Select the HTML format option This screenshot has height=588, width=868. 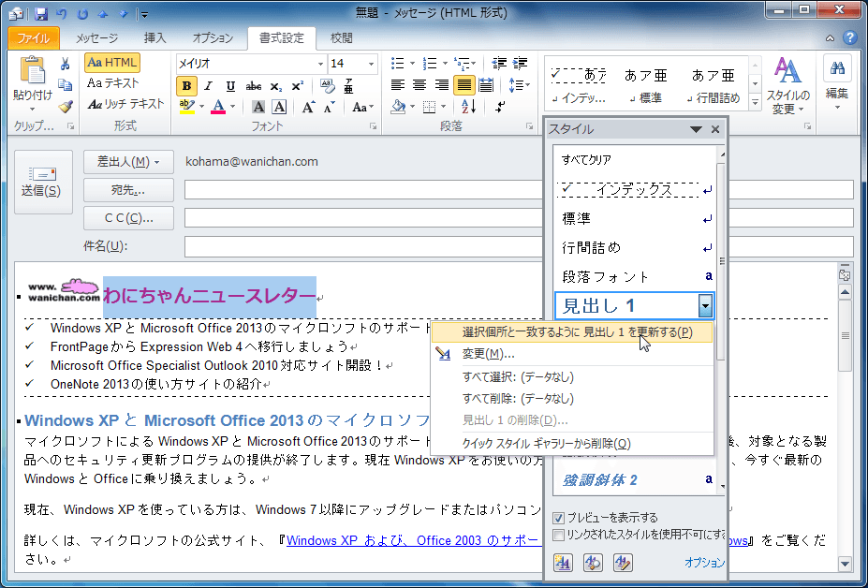tap(112, 63)
